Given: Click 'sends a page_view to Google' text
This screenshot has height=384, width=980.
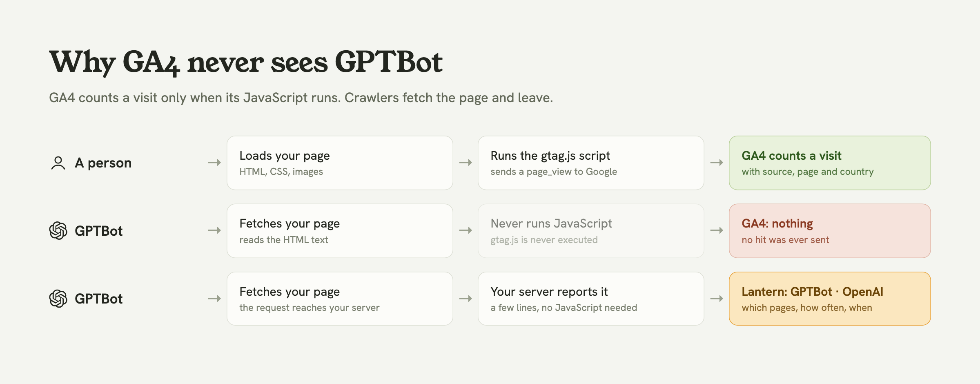Looking at the screenshot, I should 554,172.
